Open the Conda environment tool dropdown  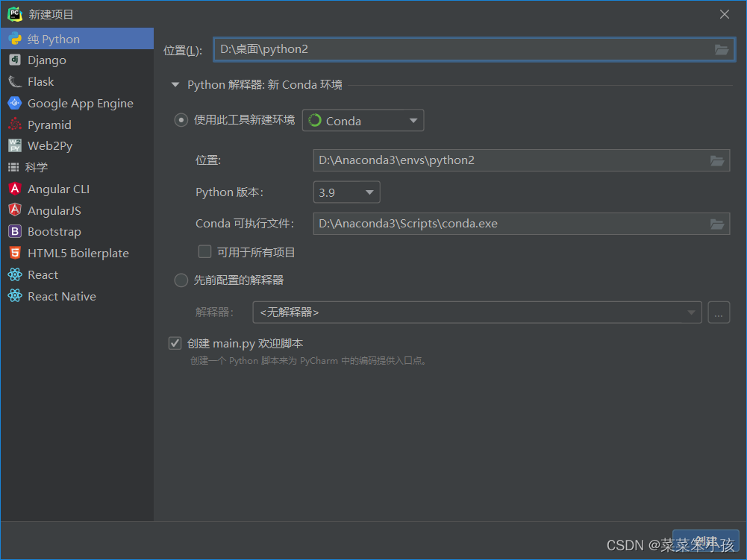point(363,121)
